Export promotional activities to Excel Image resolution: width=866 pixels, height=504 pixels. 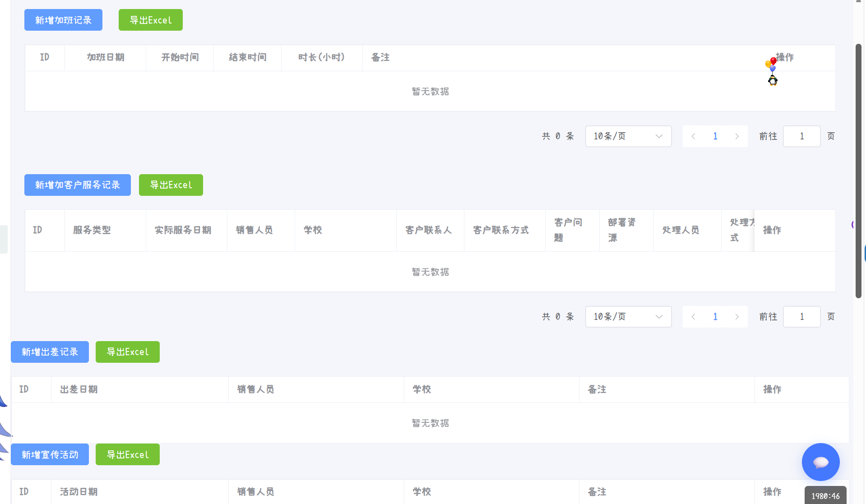(128, 454)
